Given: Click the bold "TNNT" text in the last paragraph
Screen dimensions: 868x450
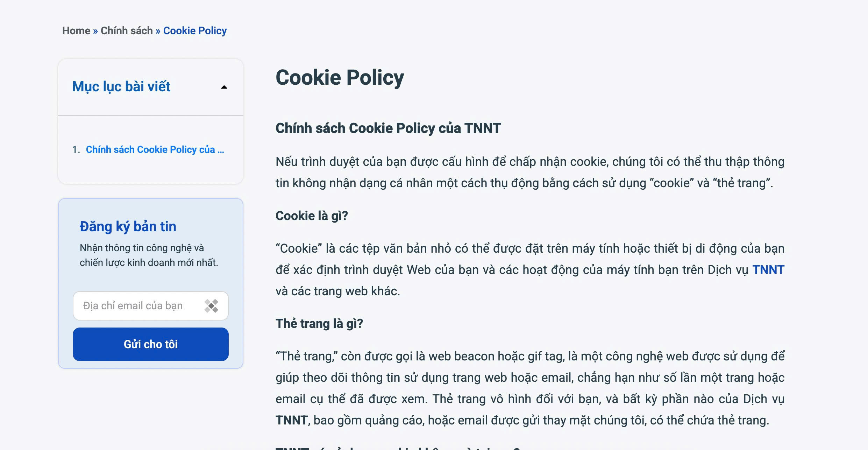Looking at the screenshot, I should (x=290, y=420).
